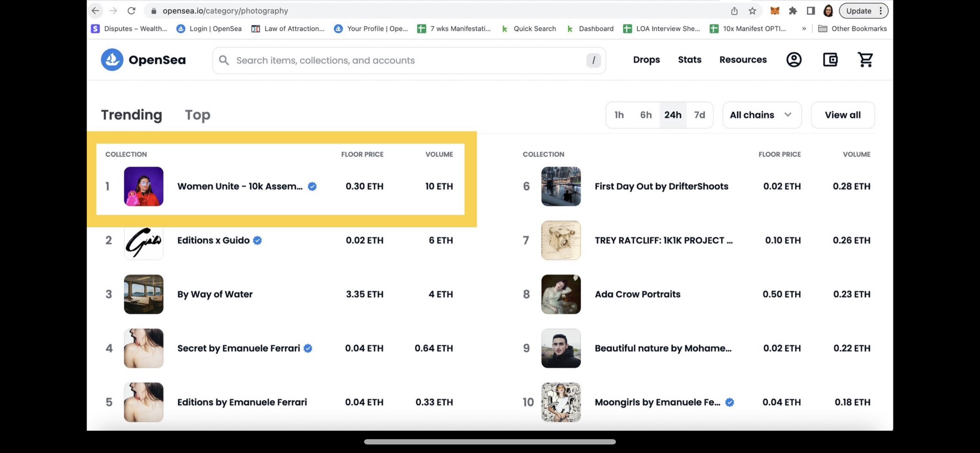Reload the page with the refresh icon
The height and width of the screenshot is (453, 980).
[132, 11]
